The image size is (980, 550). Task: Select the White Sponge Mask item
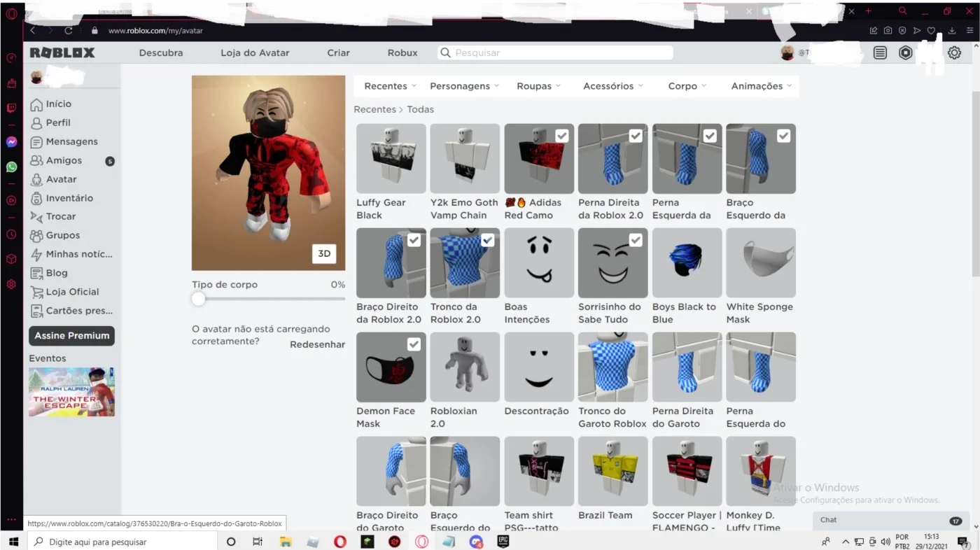pos(761,263)
